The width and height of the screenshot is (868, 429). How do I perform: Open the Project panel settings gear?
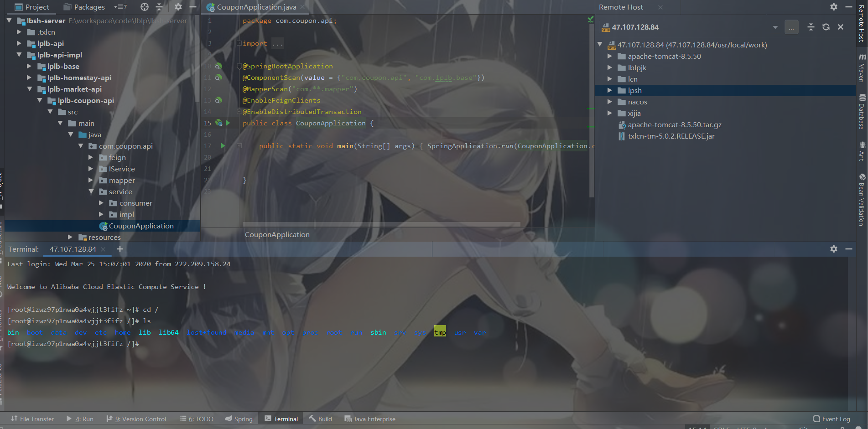[x=178, y=7]
